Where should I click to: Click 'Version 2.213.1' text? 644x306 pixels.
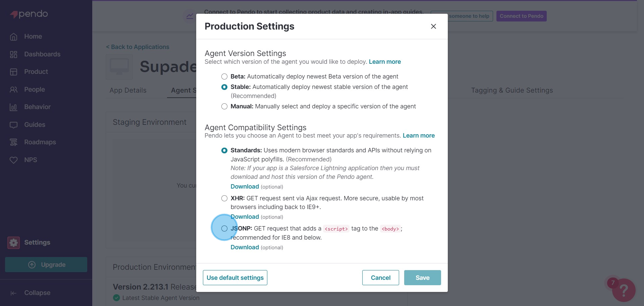[x=141, y=287]
